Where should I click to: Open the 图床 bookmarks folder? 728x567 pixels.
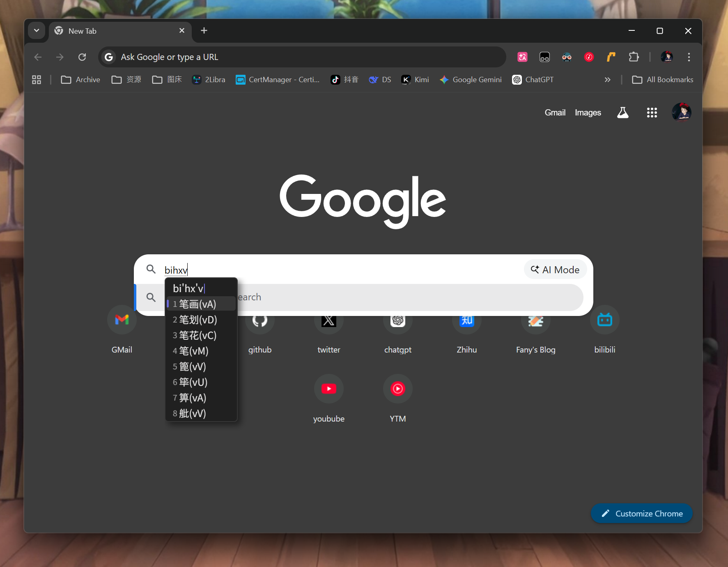coord(167,80)
